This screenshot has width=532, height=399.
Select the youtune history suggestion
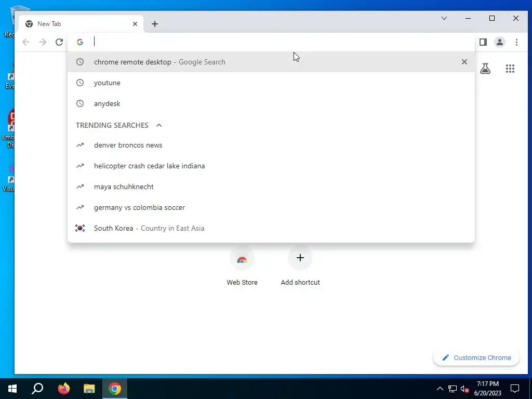point(271,83)
